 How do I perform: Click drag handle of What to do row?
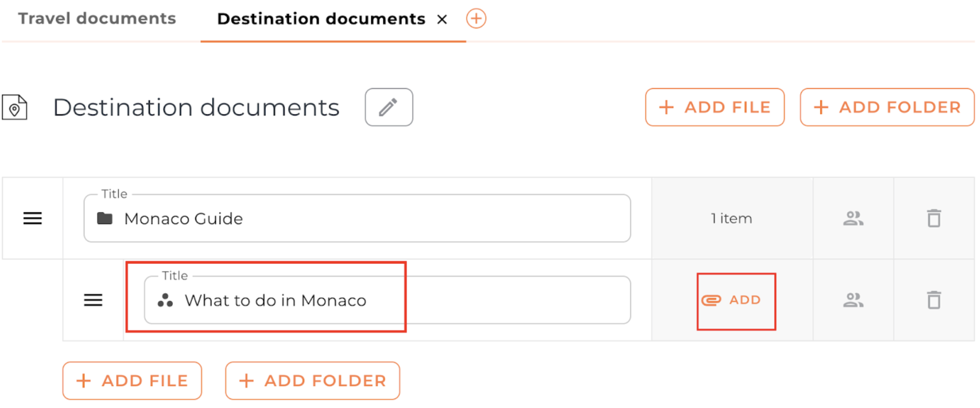click(93, 300)
